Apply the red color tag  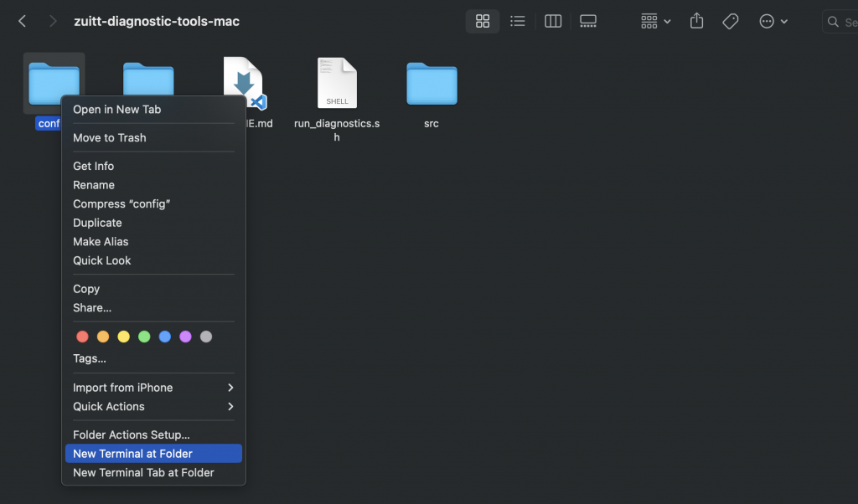tap(82, 337)
